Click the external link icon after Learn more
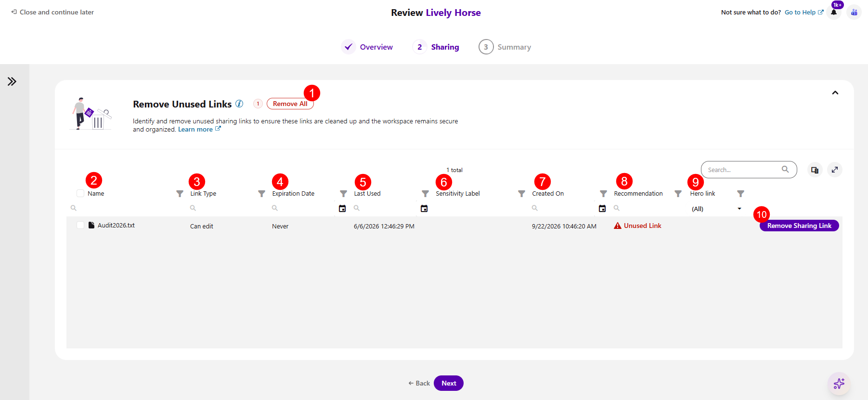Screen dimensions: 868x400 pyautogui.click(x=218, y=129)
